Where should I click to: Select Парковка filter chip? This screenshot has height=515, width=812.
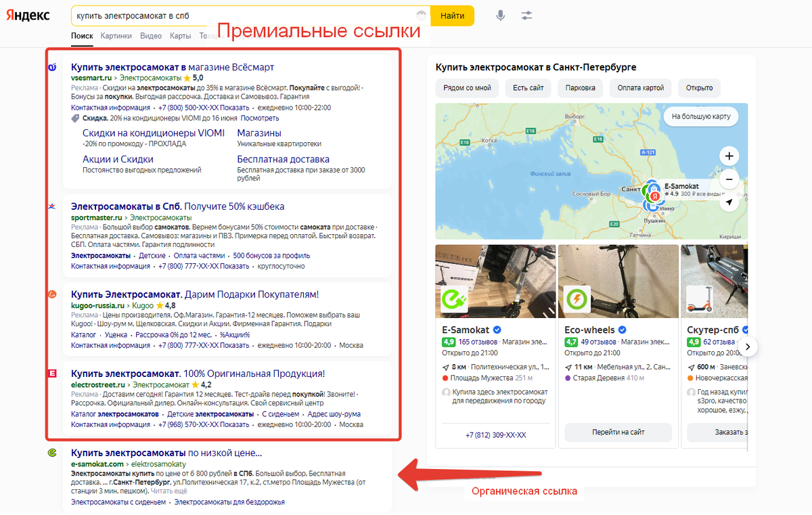coord(581,88)
